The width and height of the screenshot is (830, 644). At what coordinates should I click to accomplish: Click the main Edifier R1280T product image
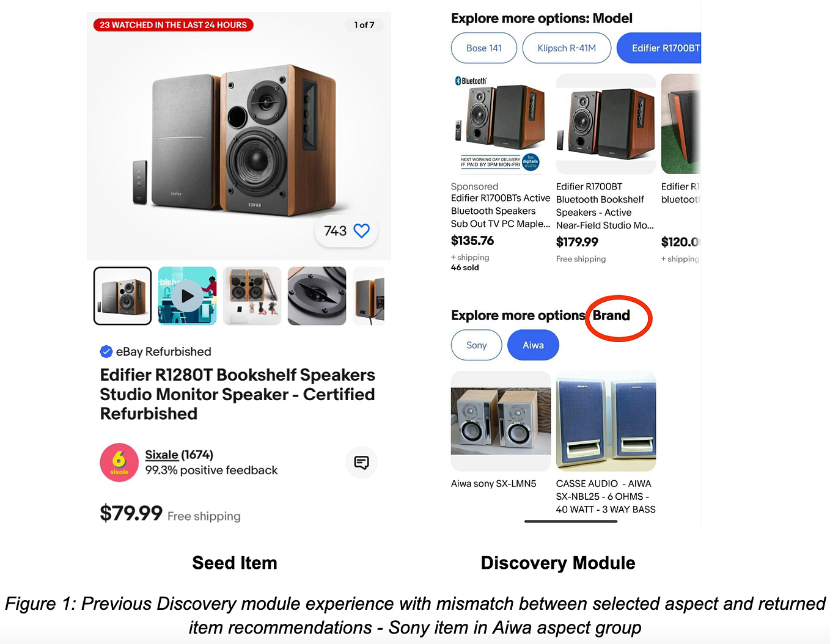(239, 136)
